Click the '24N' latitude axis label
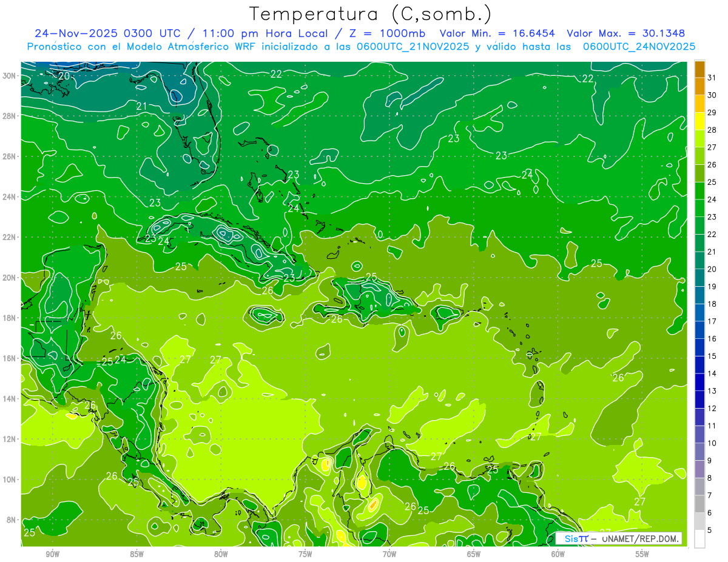The width and height of the screenshot is (728, 562). [9, 197]
